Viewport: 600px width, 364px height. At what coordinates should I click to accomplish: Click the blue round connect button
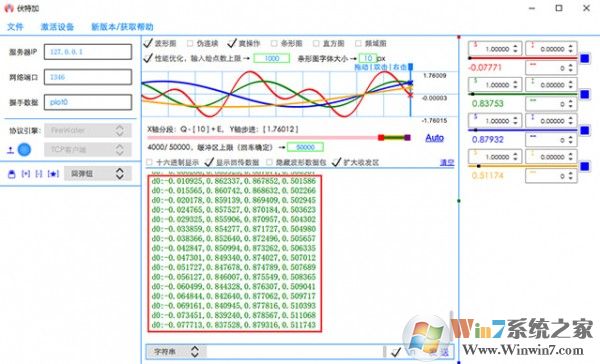[x=24, y=150]
